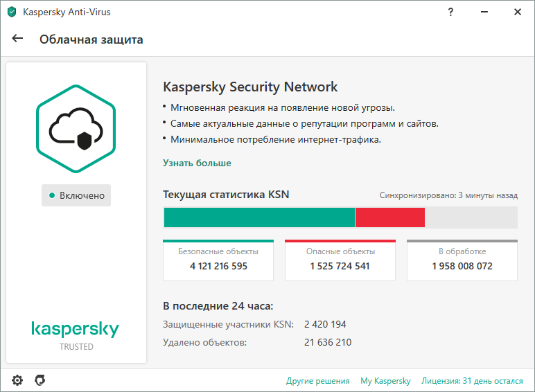535x392 pixels.
Task: Open the "My Kaspersky" link
Action: (385, 381)
